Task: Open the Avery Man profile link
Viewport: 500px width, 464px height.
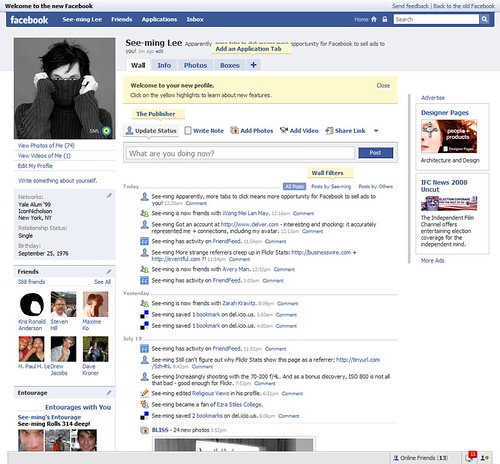Action: [236, 269]
